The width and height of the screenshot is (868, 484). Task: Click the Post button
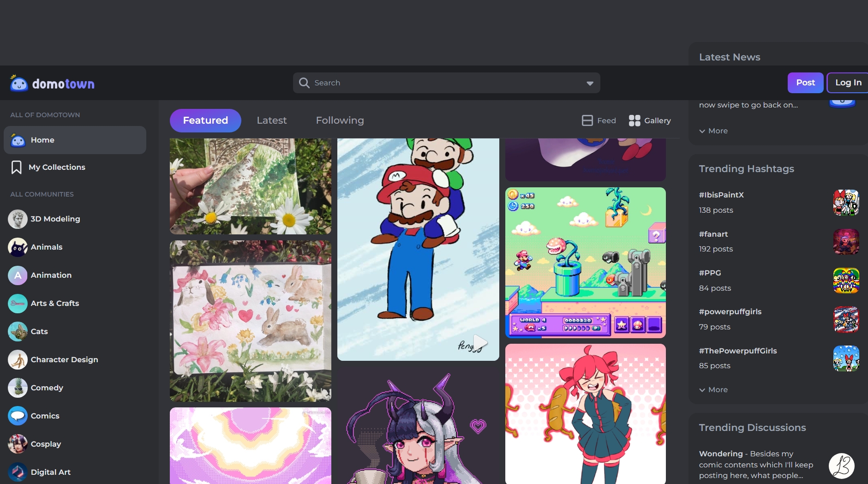pos(805,83)
